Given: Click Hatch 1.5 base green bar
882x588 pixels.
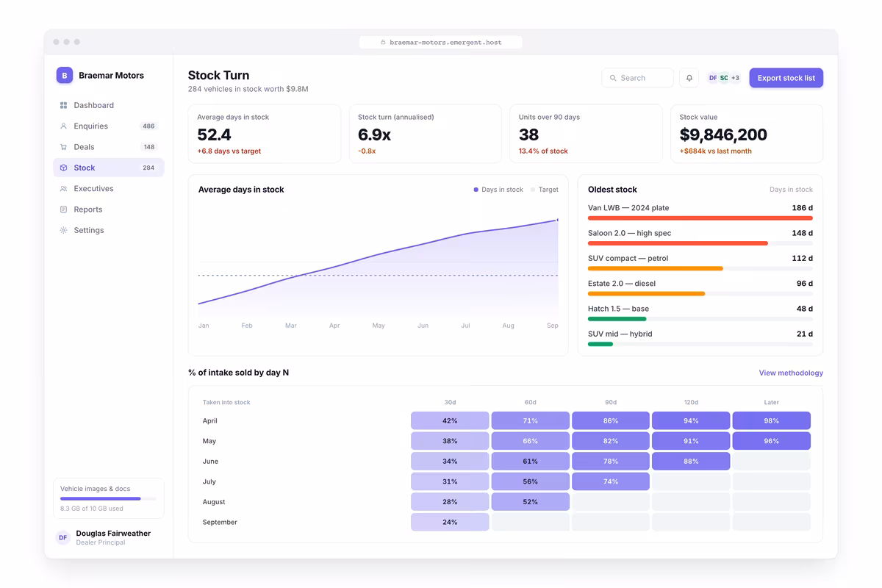Looking at the screenshot, I should (x=617, y=319).
